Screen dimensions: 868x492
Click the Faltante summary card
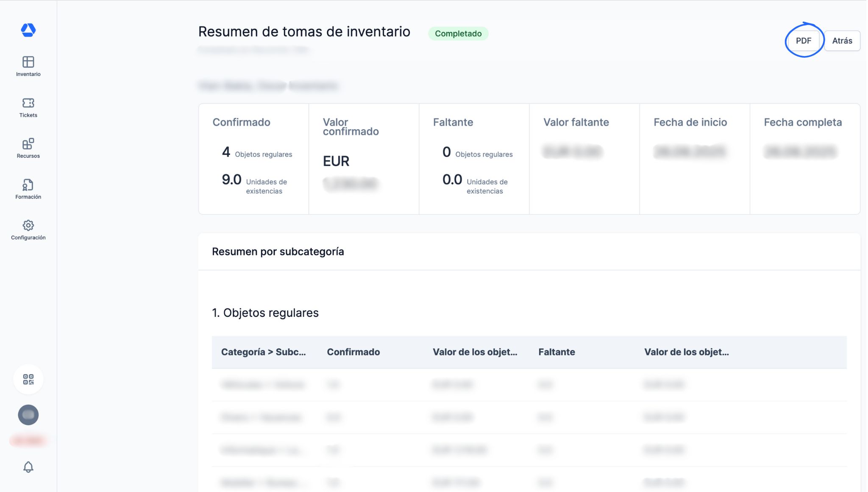(x=474, y=159)
